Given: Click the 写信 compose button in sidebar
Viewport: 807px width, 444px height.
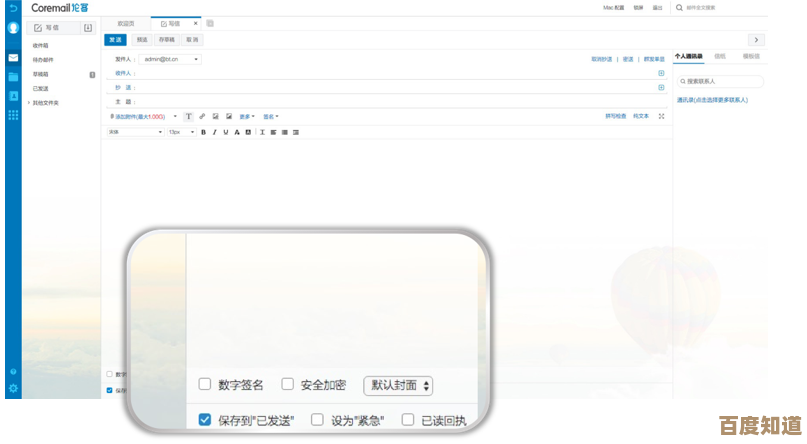Looking at the screenshot, I should coord(54,28).
